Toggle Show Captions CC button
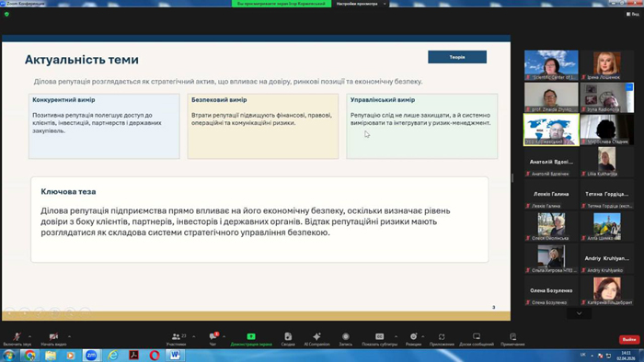This screenshot has width=644, height=362. pos(379,336)
